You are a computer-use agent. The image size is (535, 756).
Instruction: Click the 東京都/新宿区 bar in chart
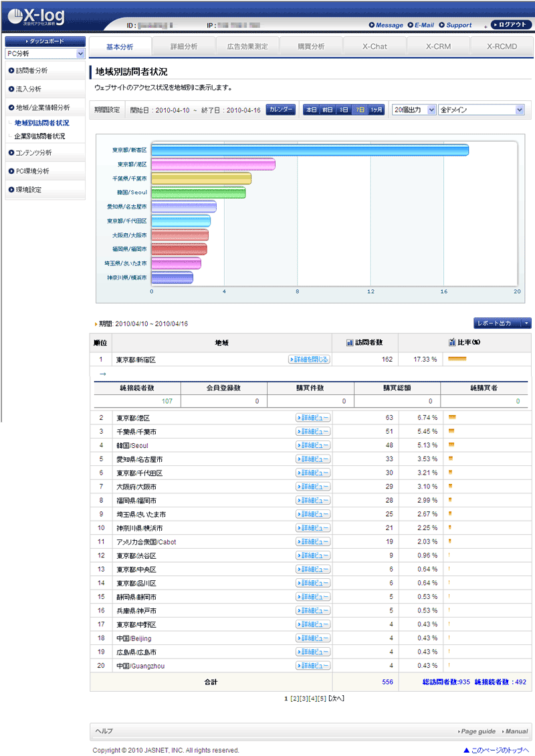click(310, 150)
